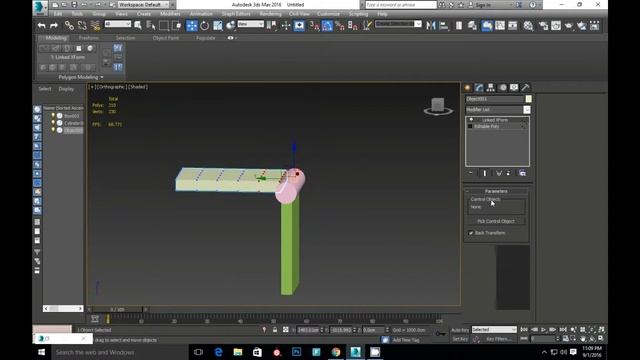Toggle the 3D Snaps button
The width and height of the screenshot is (640, 360).
pos(314,26)
